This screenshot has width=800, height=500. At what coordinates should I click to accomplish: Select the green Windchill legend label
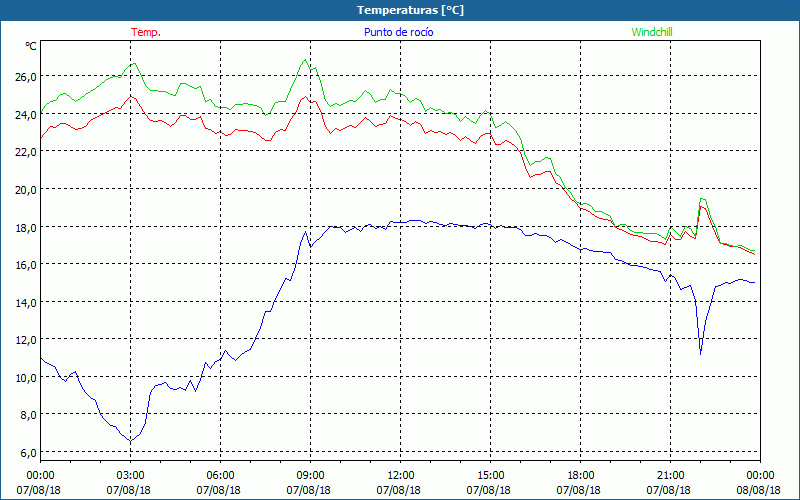652,32
